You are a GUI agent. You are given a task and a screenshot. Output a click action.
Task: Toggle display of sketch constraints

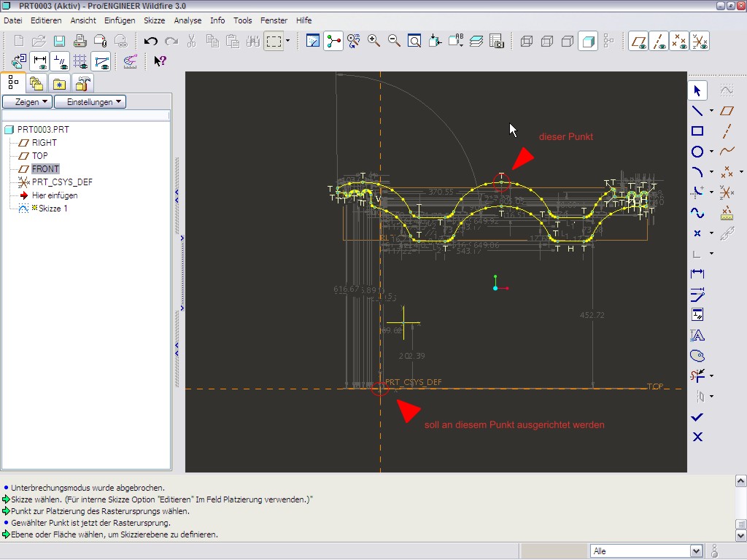(x=60, y=61)
